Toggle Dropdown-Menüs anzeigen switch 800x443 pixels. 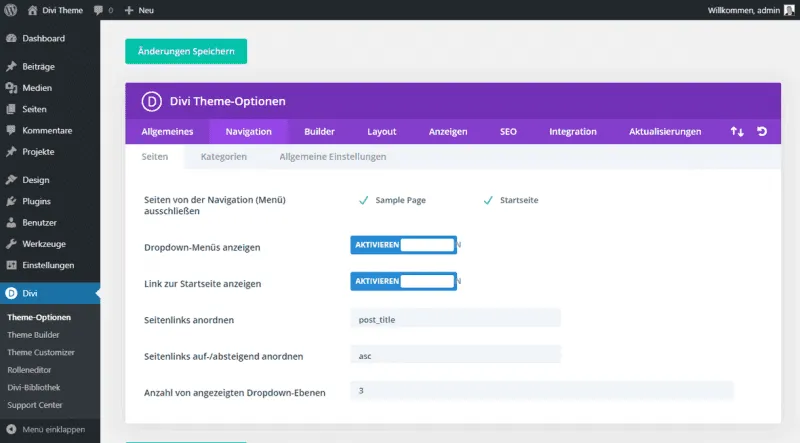[404, 245]
